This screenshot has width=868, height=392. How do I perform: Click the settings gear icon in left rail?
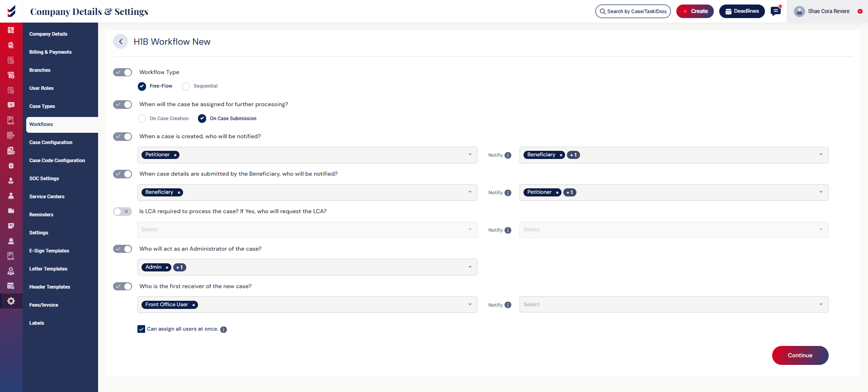pos(11,301)
